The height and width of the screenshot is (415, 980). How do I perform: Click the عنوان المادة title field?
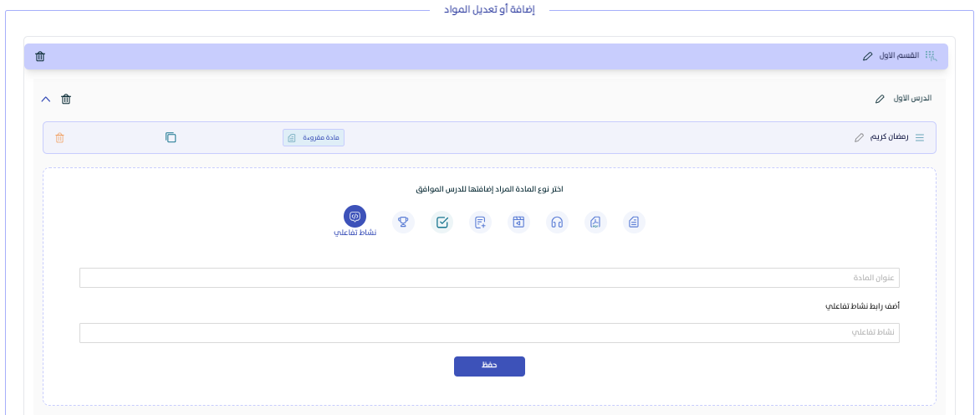tap(489, 278)
